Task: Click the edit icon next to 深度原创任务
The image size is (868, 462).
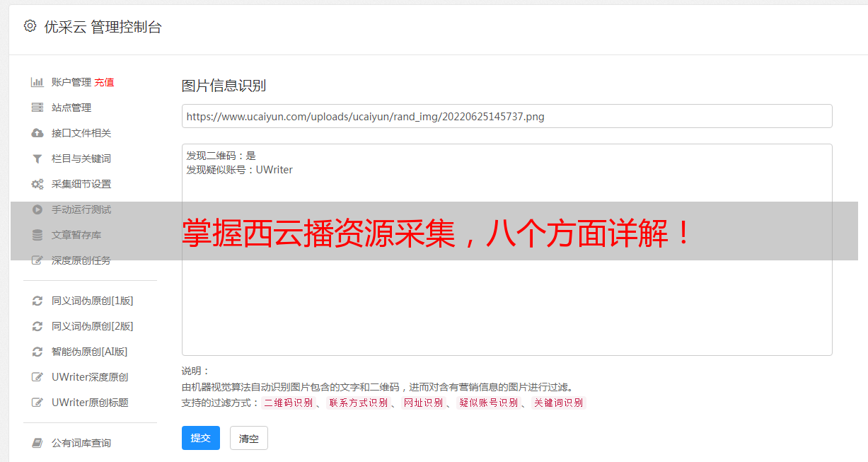Action: coord(37,260)
